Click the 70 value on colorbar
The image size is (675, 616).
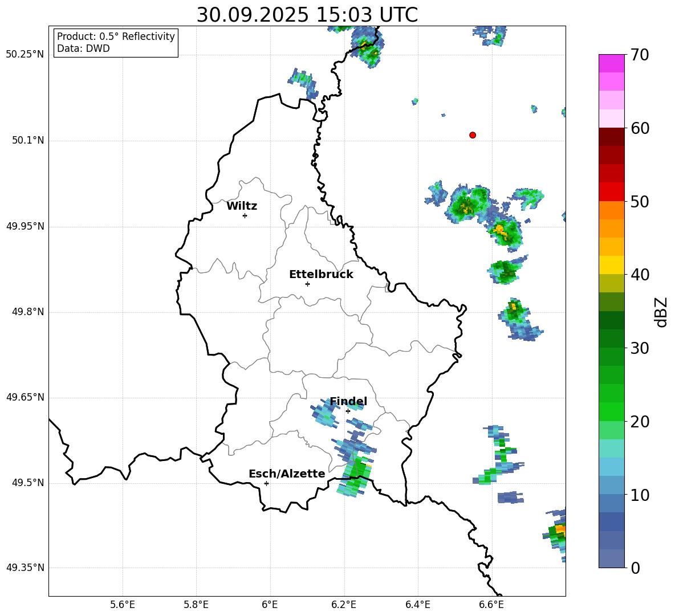click(x=640, y=55)
